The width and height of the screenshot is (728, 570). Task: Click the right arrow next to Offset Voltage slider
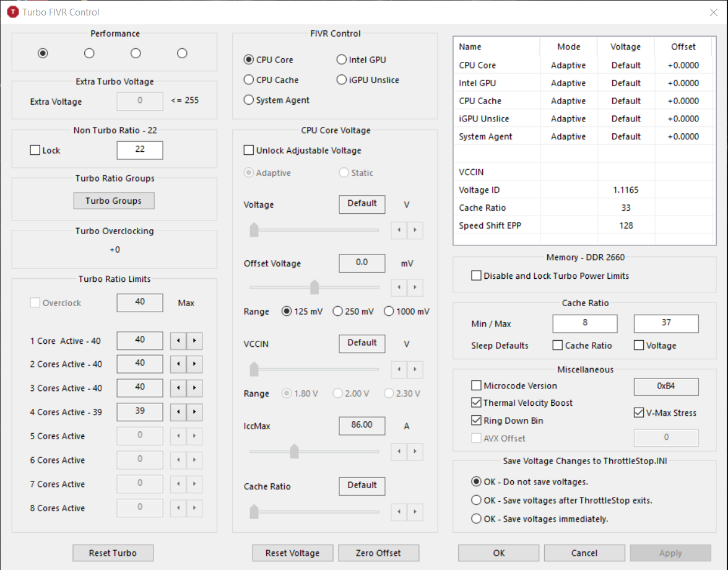(x=415, y=287)
